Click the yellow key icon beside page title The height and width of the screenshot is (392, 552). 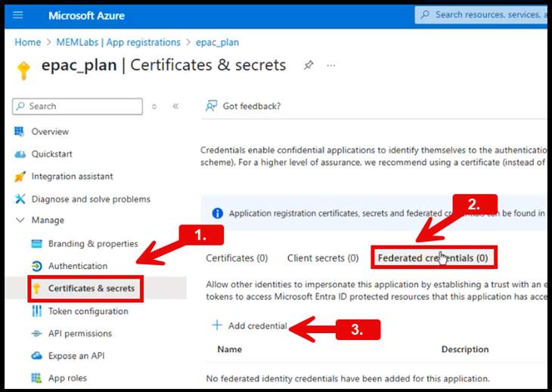(x=23, y=70)
